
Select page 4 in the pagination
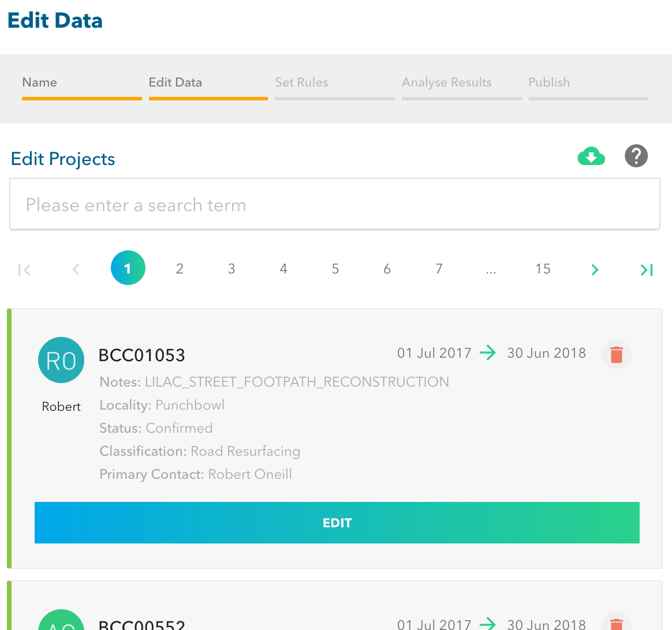pos(283,269)
